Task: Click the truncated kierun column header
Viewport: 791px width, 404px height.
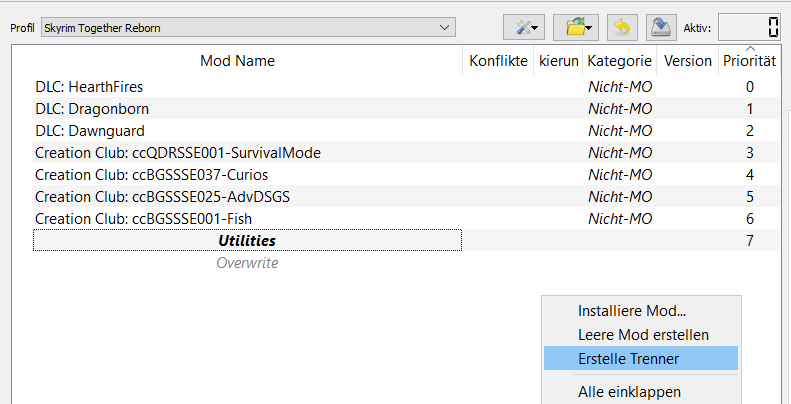Action: click(x=558, y=61)
